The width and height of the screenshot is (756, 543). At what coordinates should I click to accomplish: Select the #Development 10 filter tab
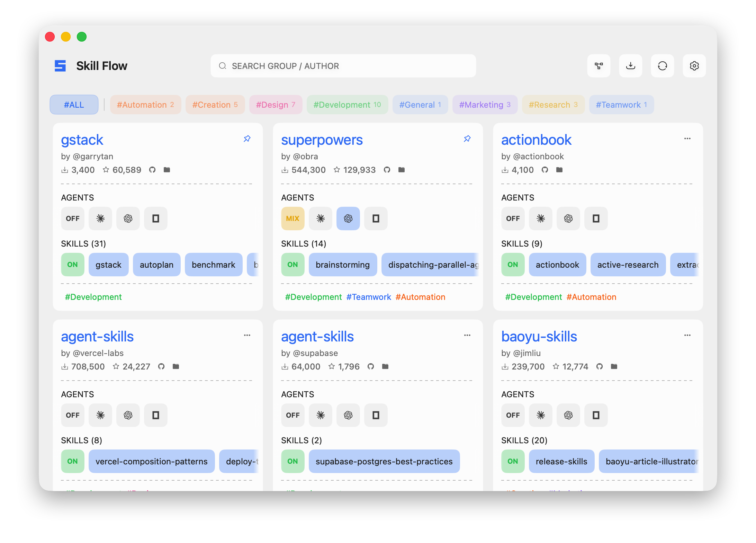[347, 105]
